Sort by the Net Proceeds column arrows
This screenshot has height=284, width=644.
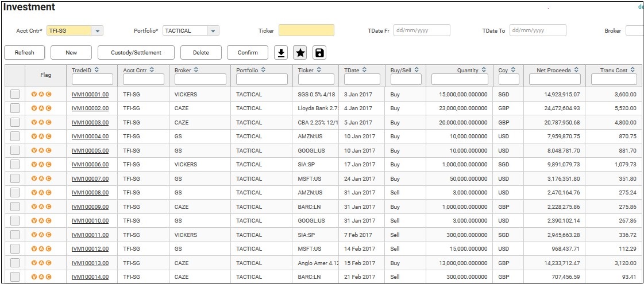[x=575, y=70]
